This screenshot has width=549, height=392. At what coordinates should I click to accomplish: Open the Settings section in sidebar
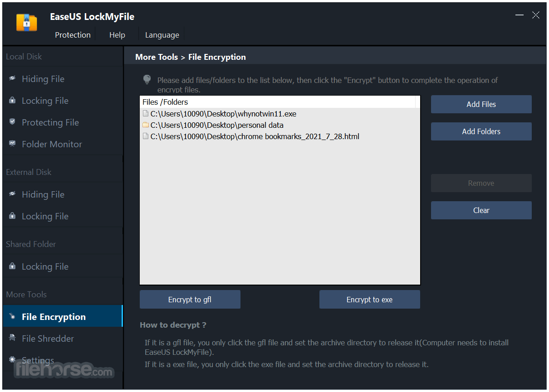(63, 360)
